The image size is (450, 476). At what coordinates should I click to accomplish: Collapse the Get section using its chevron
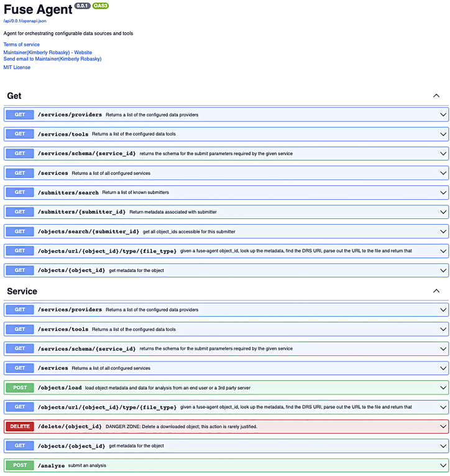pos(436,96)
